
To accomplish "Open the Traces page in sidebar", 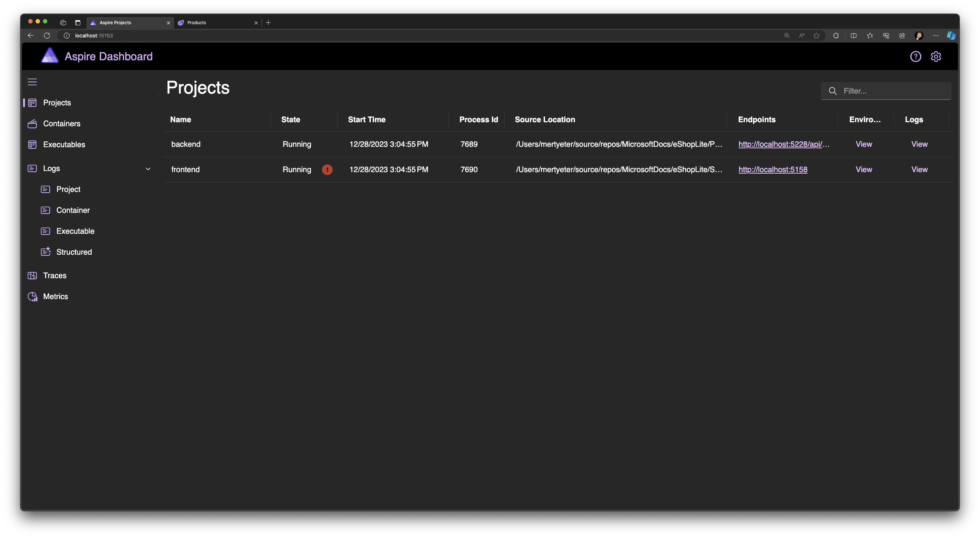I will pos(55,276).
